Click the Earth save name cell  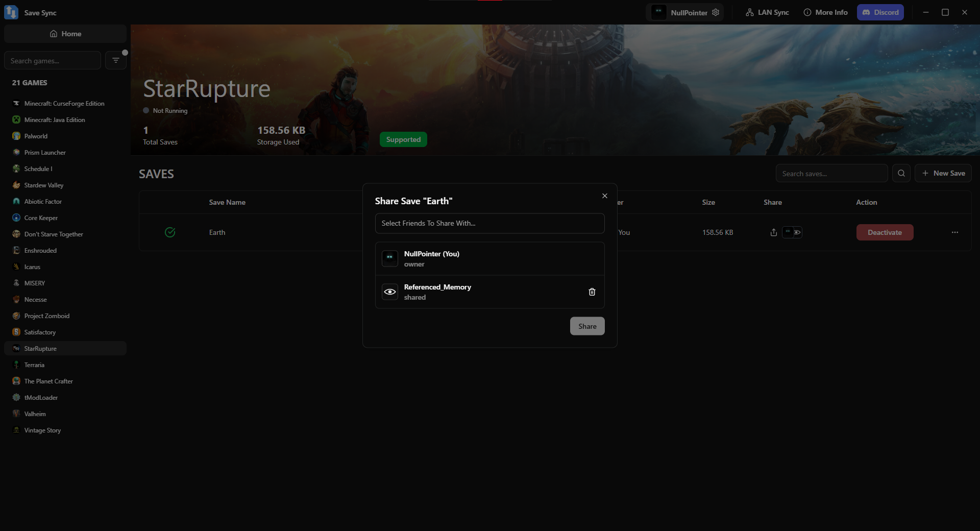click(x=217, y=232)
